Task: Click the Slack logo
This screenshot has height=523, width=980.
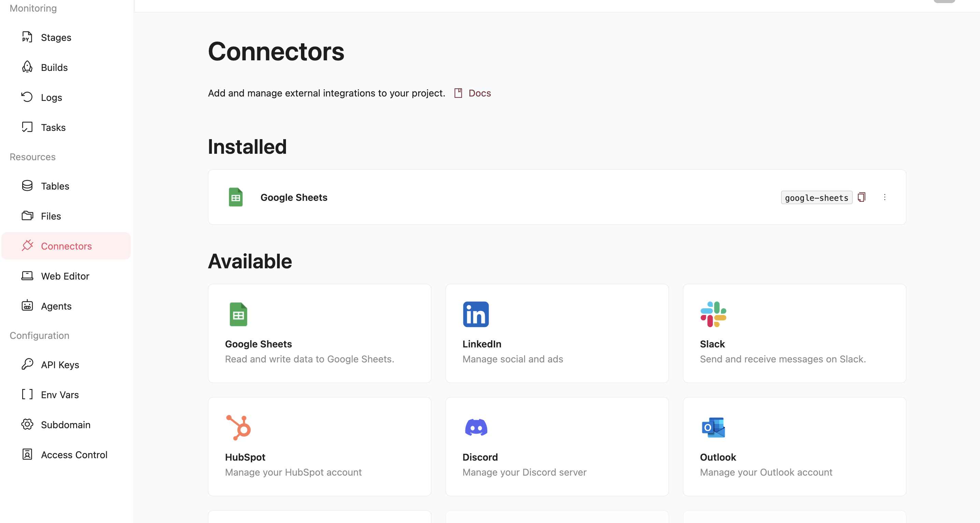Action: [x=713, y=314]
